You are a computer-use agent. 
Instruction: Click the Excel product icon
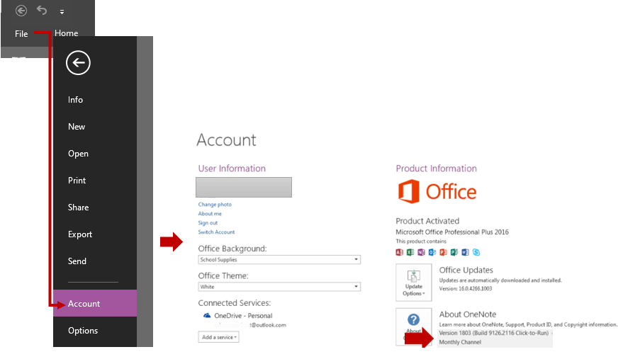[410, 252]
